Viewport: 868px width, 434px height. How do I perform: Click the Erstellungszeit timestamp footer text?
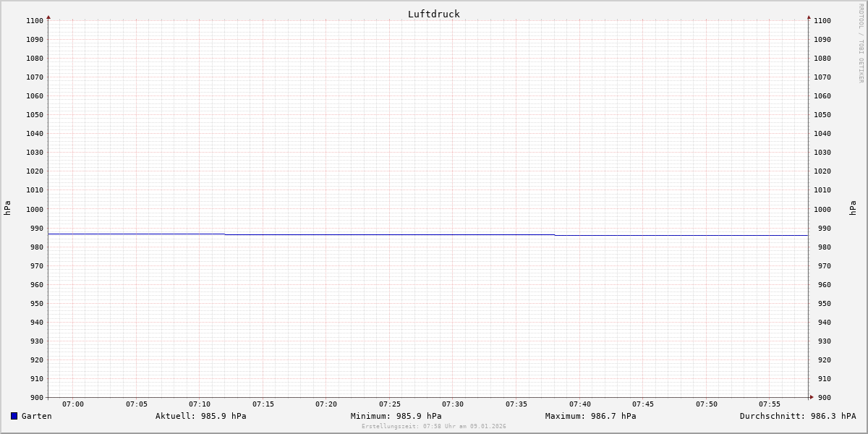click(x=433, y=426)
